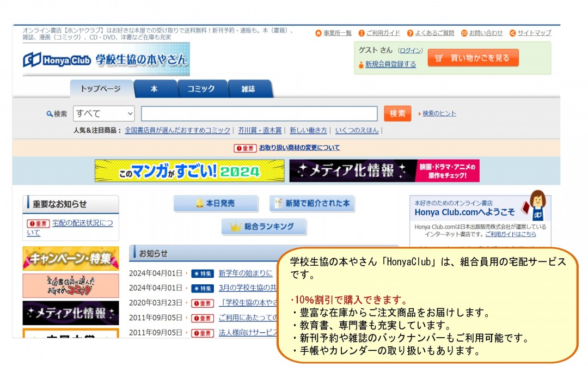Click the 人気&注目商品 label
Screen dimensions: 588x366
coord(97,131)
